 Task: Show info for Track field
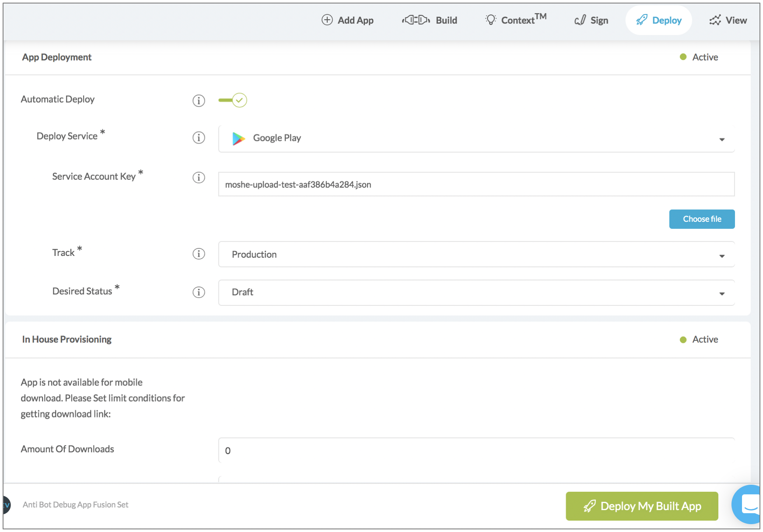click(x=199, y=254)
